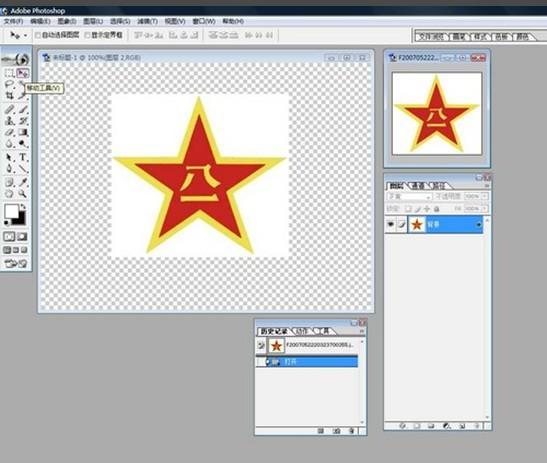The image size is (547, 463).
Task: Select the Hand tool
Action: [x=9, y=194]
